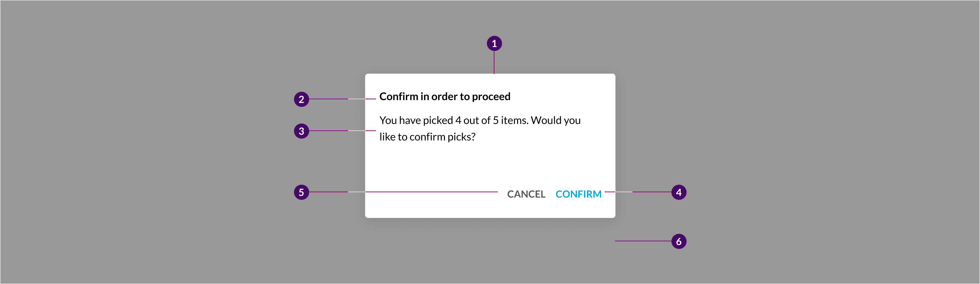The image size is (980, 284).
Task: Click the number 6 annotation badge
Action: pyautogui.click(x=679, y=241)
